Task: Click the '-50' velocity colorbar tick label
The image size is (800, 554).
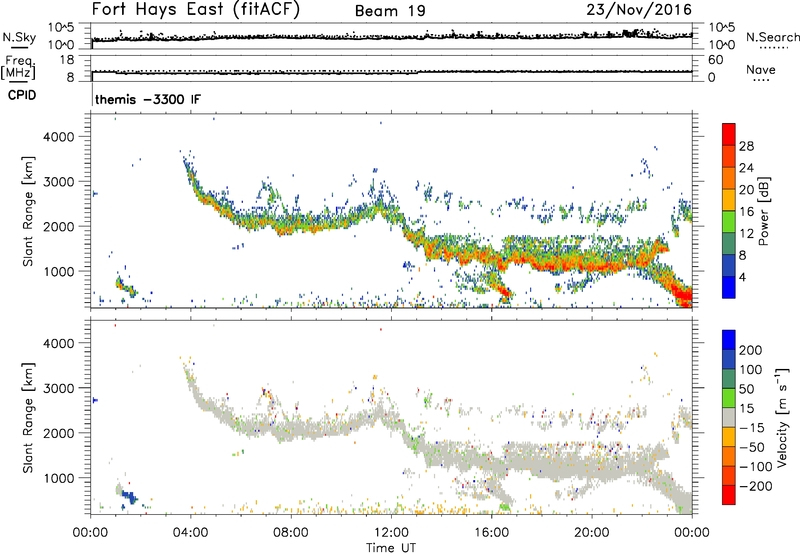Action: tap(752, 447)
